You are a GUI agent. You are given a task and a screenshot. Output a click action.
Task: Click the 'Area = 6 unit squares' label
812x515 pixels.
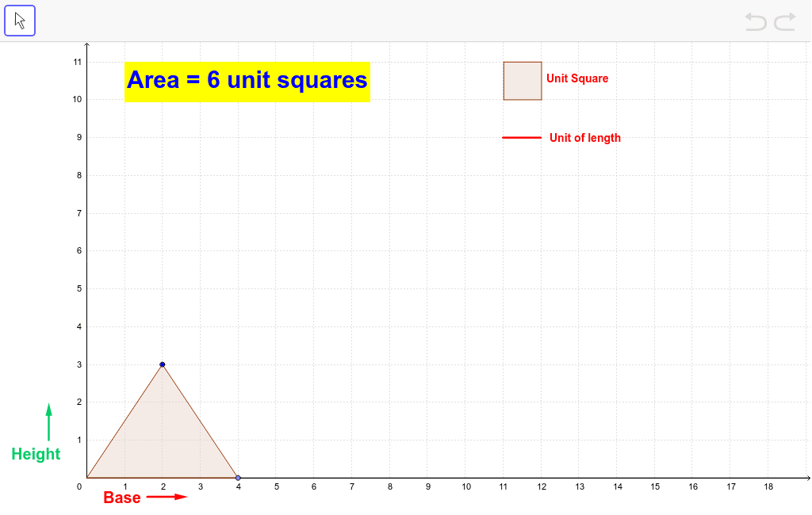pos(247,82)
